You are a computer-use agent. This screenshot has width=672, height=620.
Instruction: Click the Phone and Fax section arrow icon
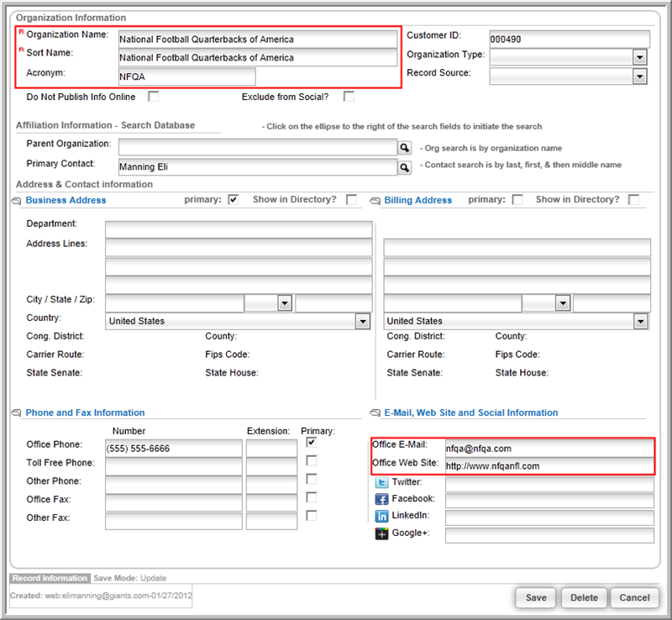16,412
